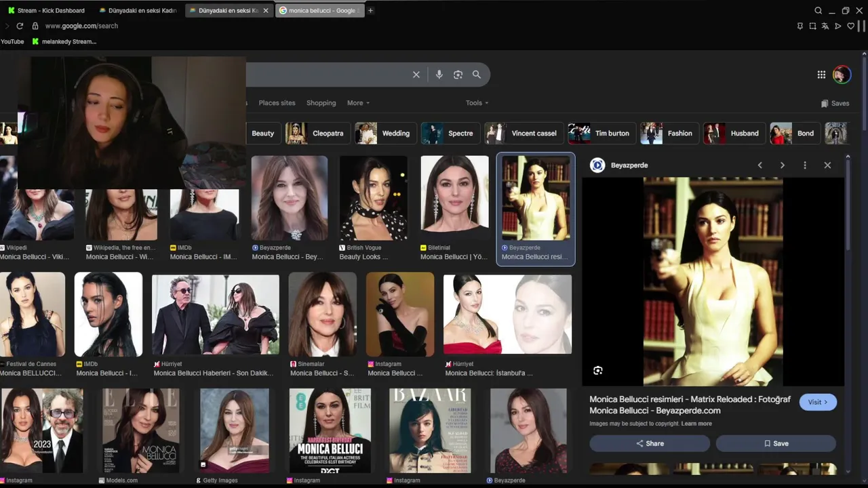Open the Festival de Cannes result thumbnail
Viewport: 868px width, 488px height.
[33, 314]
